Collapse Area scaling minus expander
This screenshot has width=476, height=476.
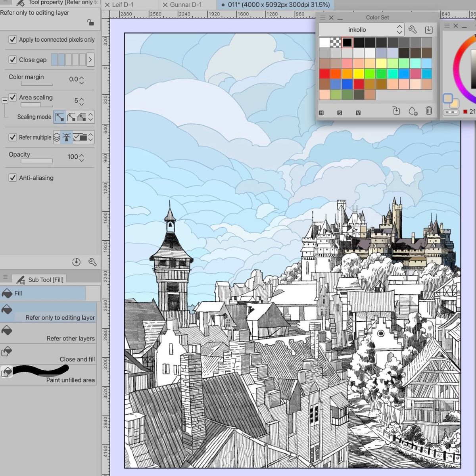(x=4, y=101)
